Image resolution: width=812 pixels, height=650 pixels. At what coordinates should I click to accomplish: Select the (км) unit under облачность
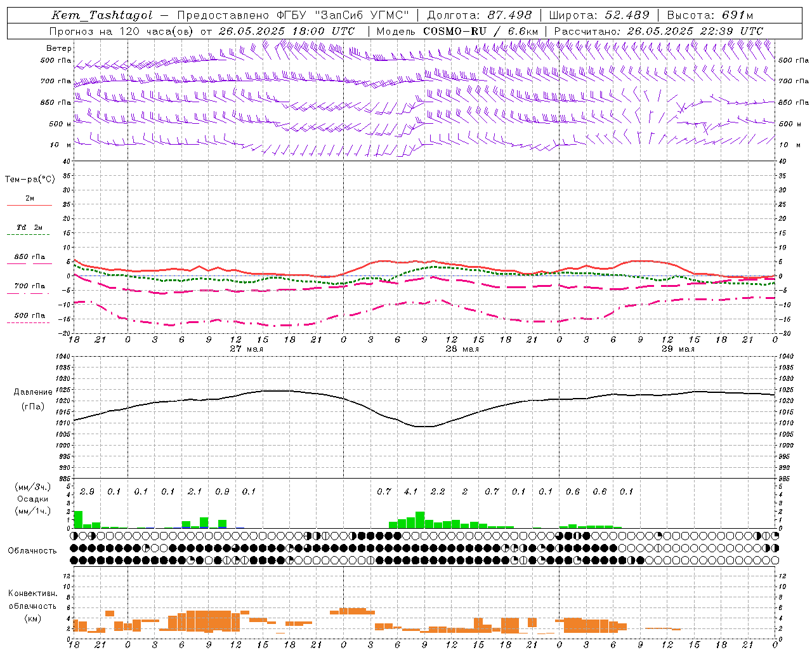click(x=32, y=618)
